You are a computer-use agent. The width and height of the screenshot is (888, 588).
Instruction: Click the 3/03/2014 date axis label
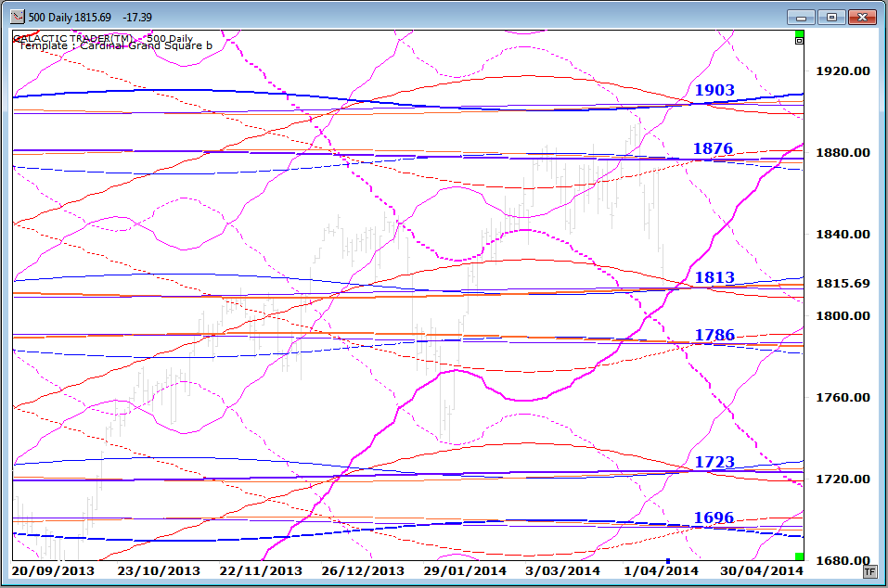(x=563, y=571)
